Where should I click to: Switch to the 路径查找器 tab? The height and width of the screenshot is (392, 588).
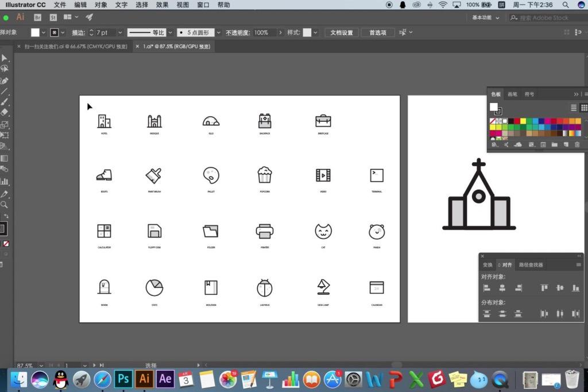(531, 265)
